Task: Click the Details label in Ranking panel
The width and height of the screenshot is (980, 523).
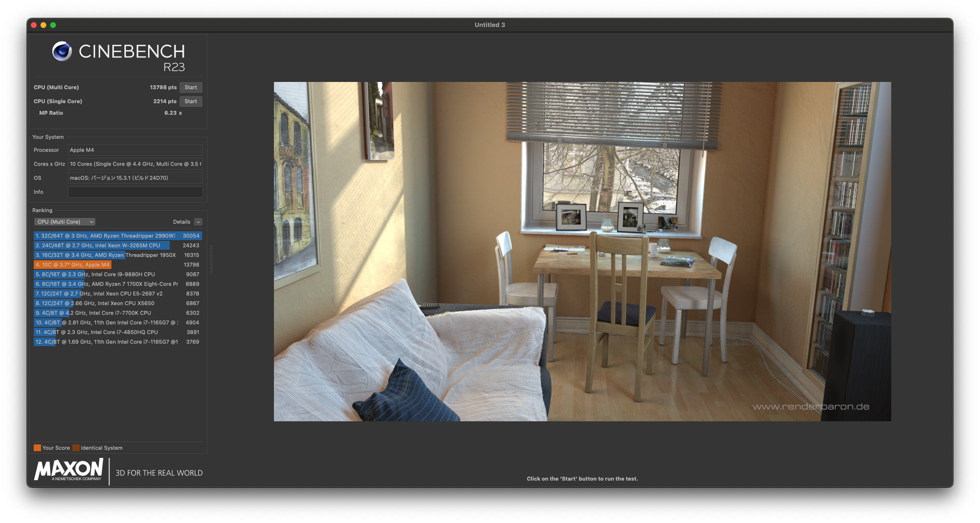Action: (181, 222)
